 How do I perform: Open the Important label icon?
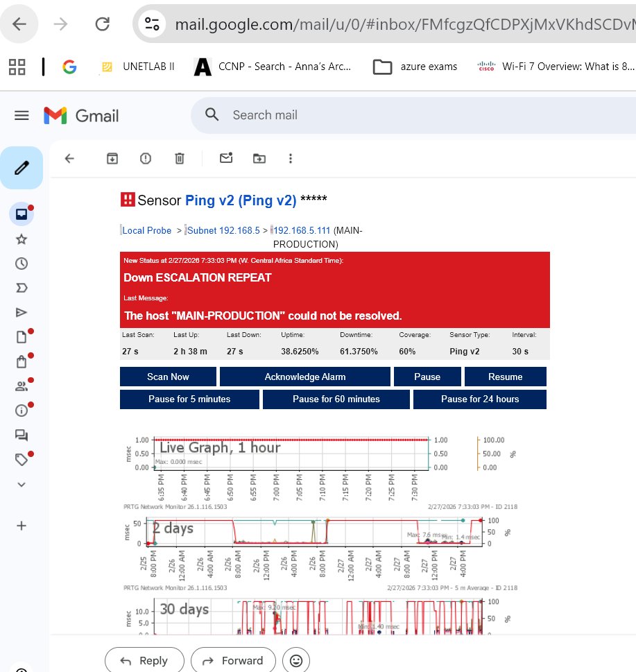coord(22,288)
